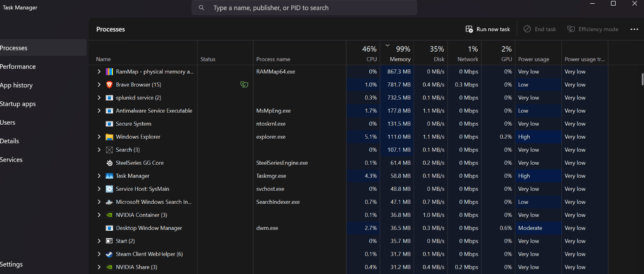Expand the RamMap process group

point(99,72)
